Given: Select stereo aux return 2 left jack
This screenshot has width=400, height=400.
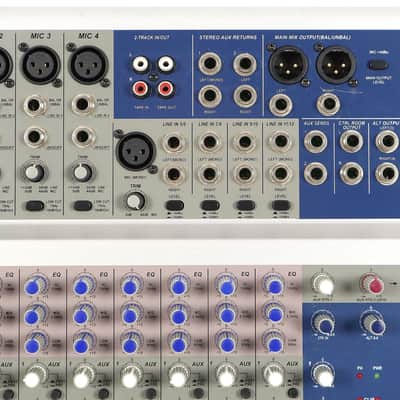Looking at the screenshot, I should [245, 63].
